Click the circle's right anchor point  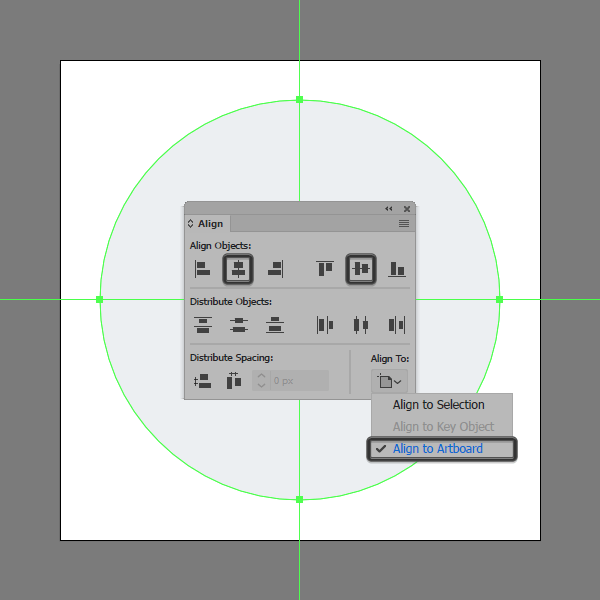point(499,300)
